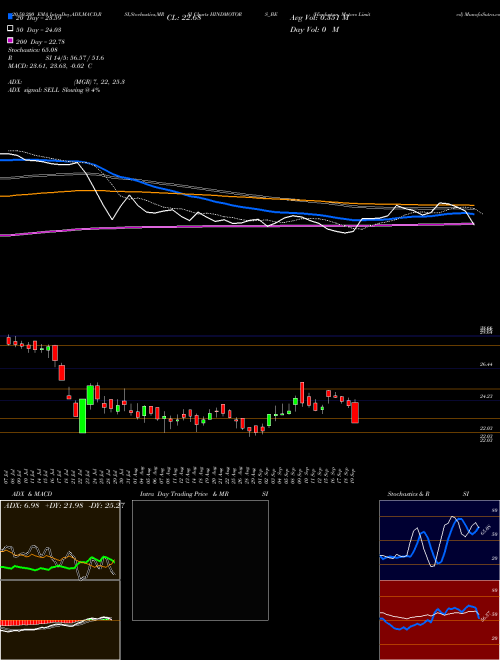Click the '50 Day - 24.03' legend text
500x660 pixels.
click(x=39, y=29)
